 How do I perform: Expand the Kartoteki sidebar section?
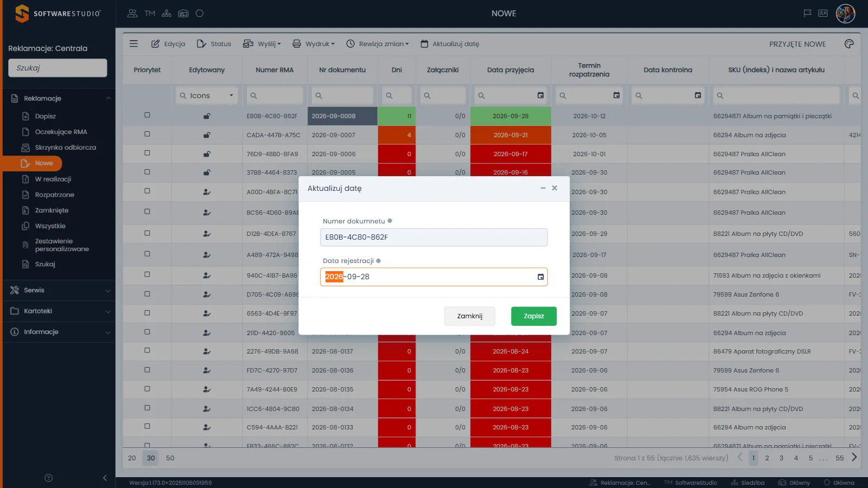[x=59, y=311]
